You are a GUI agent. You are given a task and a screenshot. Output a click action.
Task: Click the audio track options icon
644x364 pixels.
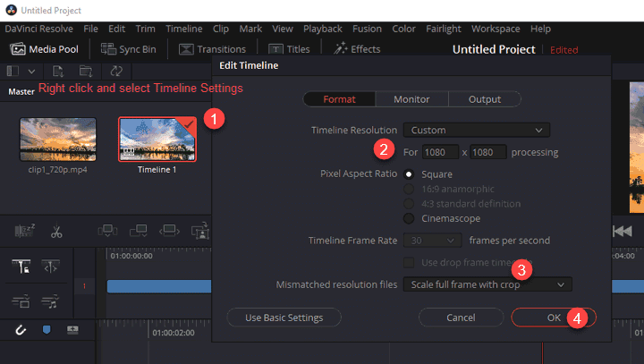tap(50, 301)
